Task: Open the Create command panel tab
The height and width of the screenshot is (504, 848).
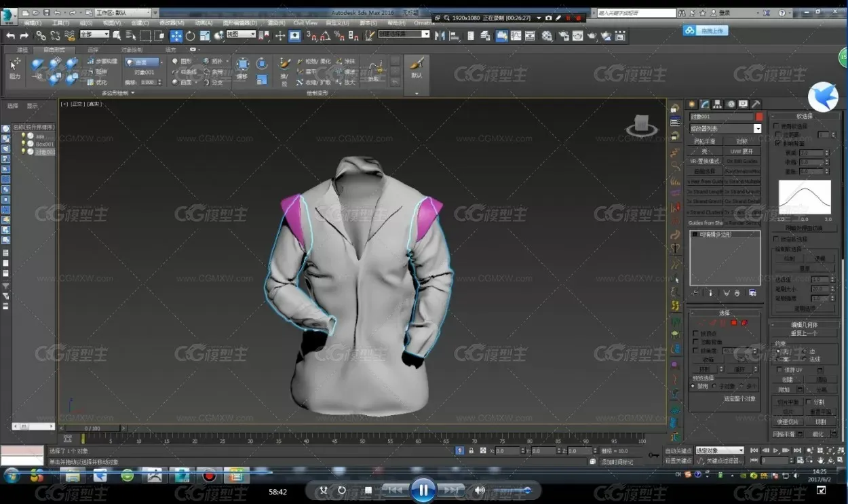Action: [692, 104]
